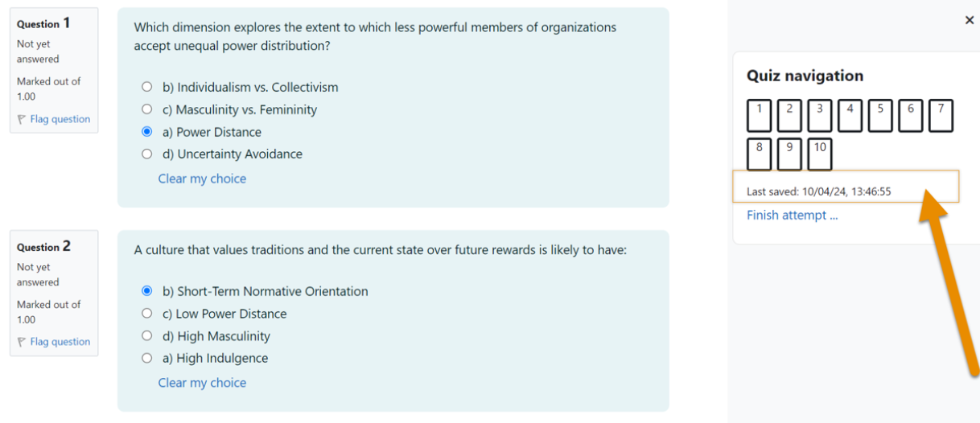
Task: Flag question 2
Action: pos(54,342)
